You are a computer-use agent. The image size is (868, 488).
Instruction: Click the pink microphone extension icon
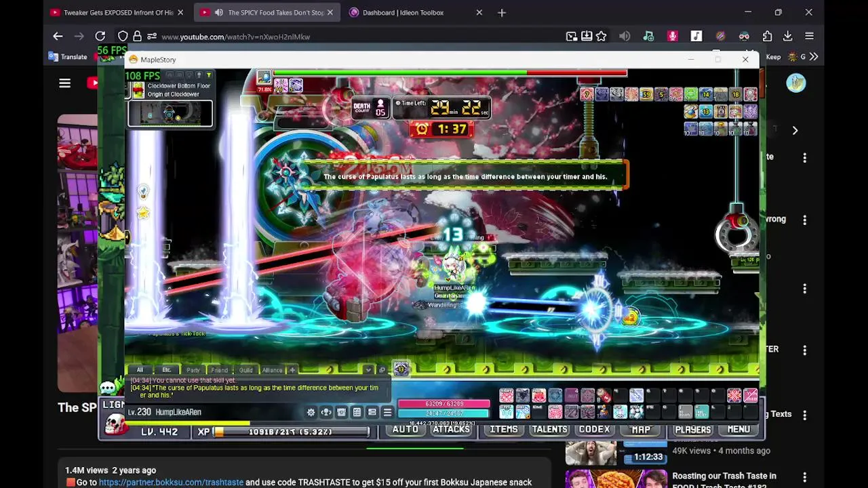(x=673, y=37)
